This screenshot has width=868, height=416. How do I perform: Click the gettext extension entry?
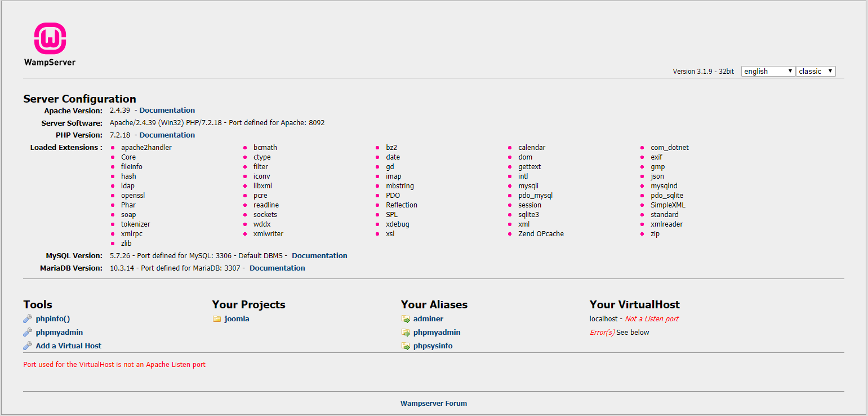[529, 167]
